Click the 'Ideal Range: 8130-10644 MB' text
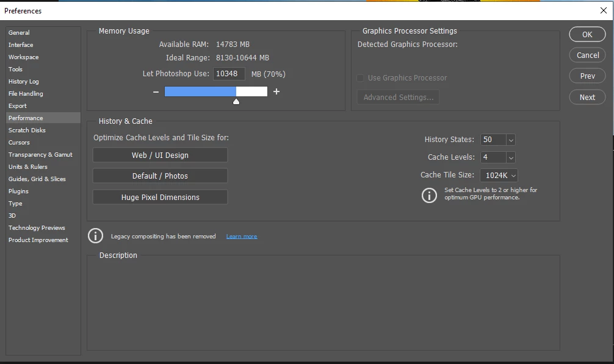Image resolution: width=614 pixels, height=364 pixels. point(217,57)
